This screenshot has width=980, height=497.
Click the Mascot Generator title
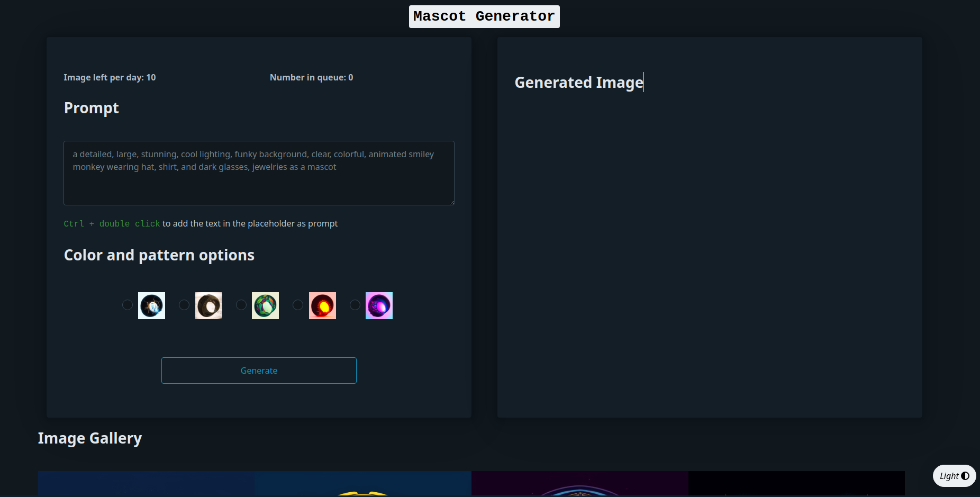pyautogui.click(x=484, y=16)
